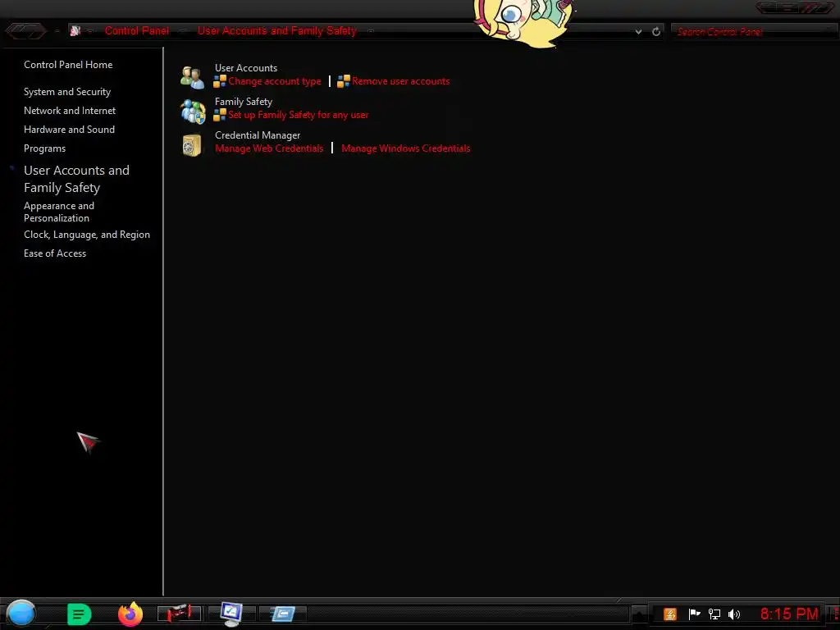Screen dimensions: 840x630
Task: Click Manage Web Credentials link
Action: (x=269, y=148)
